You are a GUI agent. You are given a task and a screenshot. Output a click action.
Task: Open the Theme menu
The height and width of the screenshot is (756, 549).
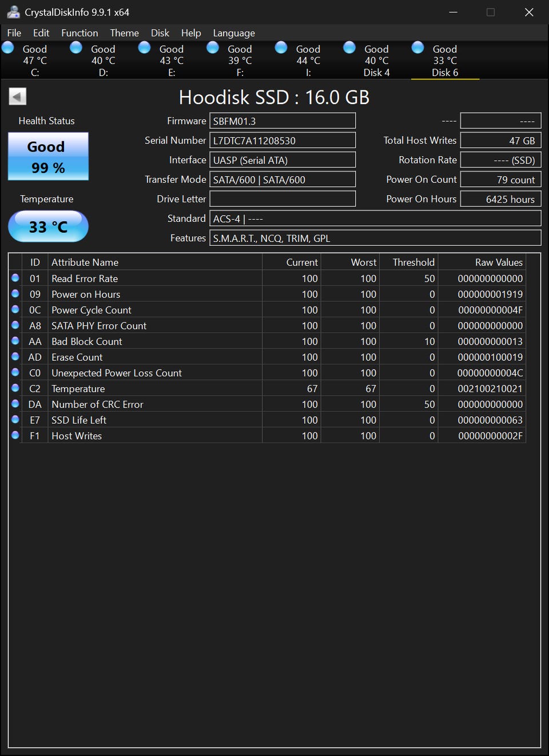[x=125, y=33]
